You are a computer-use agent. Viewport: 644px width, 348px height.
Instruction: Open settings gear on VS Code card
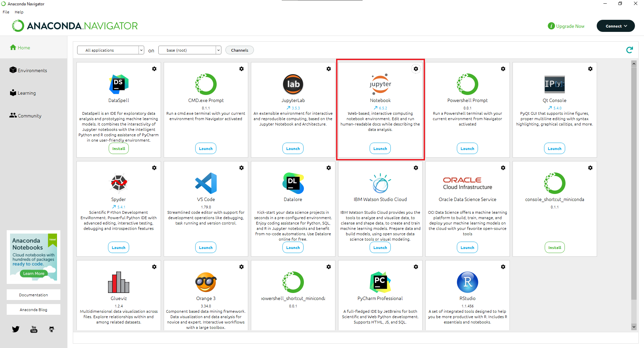(241, 168)
